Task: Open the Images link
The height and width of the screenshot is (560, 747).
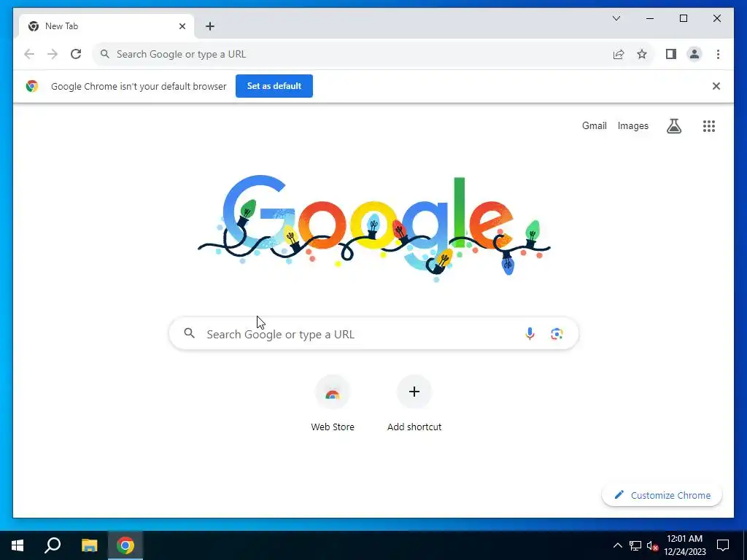Action: pyautogui.click(x=632, y=126)
